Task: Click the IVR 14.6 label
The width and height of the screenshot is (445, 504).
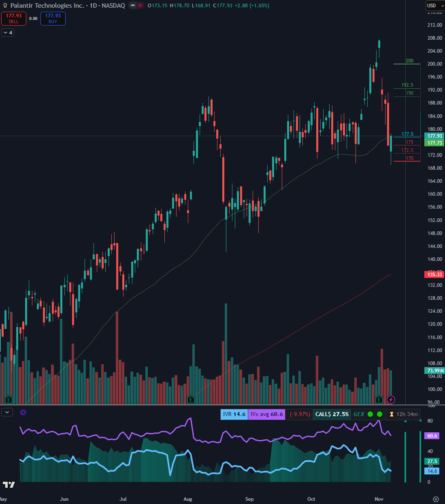Action: click(234, 414)
